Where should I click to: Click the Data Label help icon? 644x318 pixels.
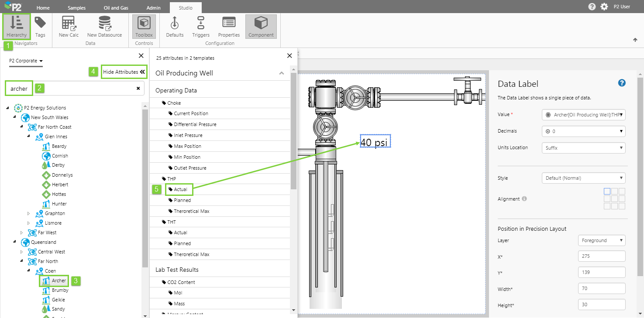pos(622,83)
